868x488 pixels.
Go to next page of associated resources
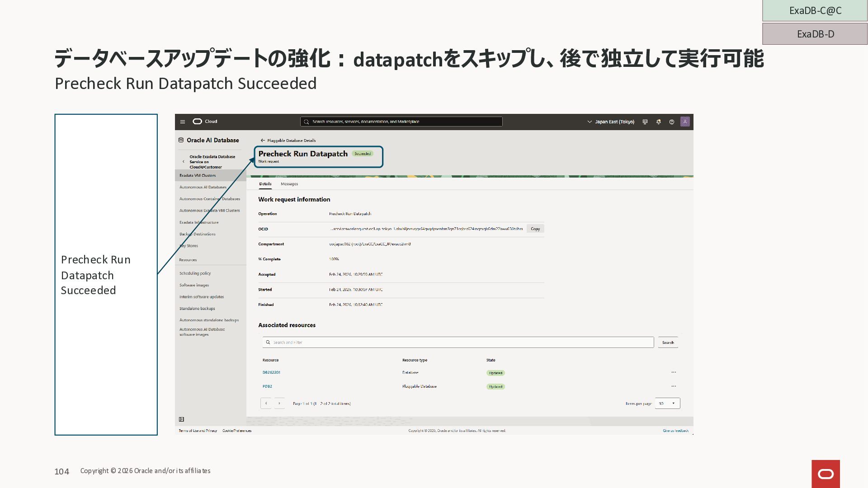tap(279, 404)
